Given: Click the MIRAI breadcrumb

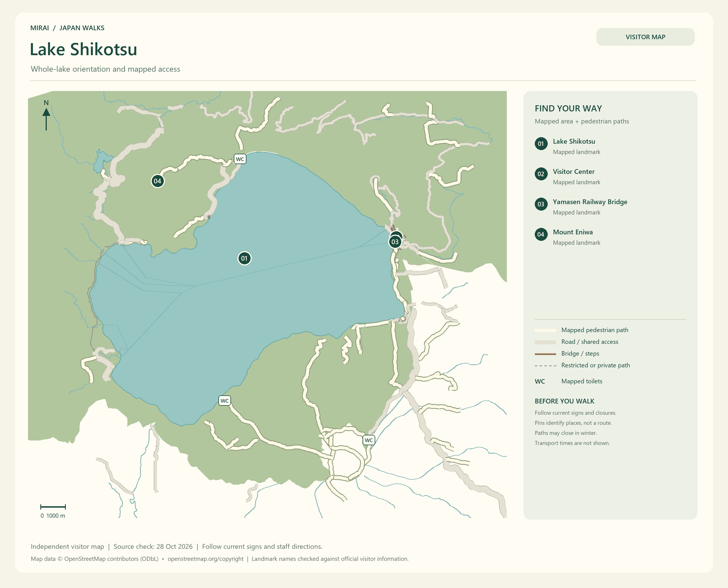Looking at the screenshot, I should pyautogui.click(x=40, y=28).
